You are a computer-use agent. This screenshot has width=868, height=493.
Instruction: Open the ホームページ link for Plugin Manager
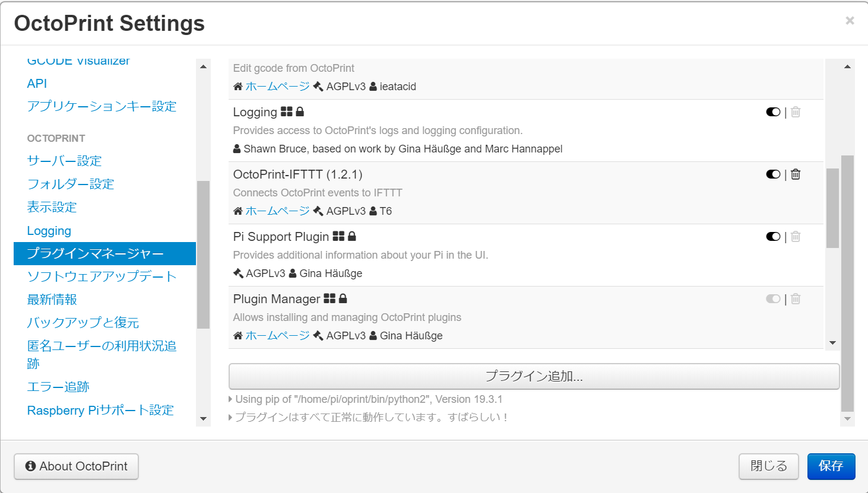(277, 336)
